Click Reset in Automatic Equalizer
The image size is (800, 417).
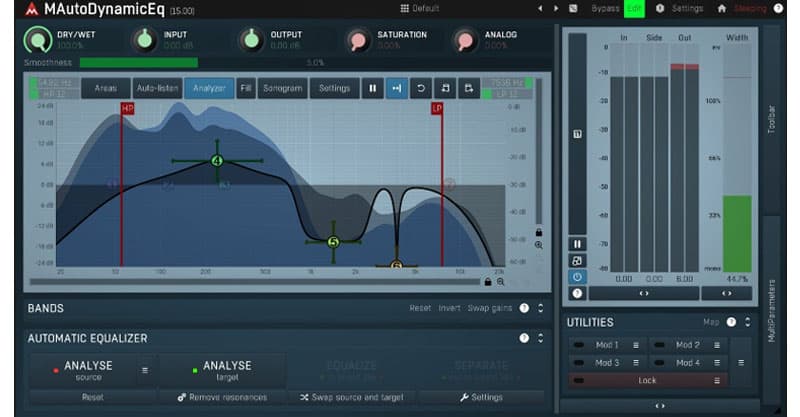click(92, 397)
